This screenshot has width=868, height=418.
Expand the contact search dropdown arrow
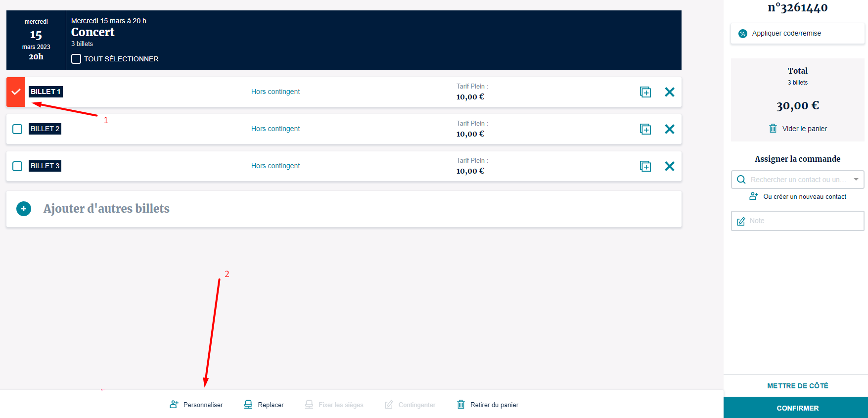856,180
